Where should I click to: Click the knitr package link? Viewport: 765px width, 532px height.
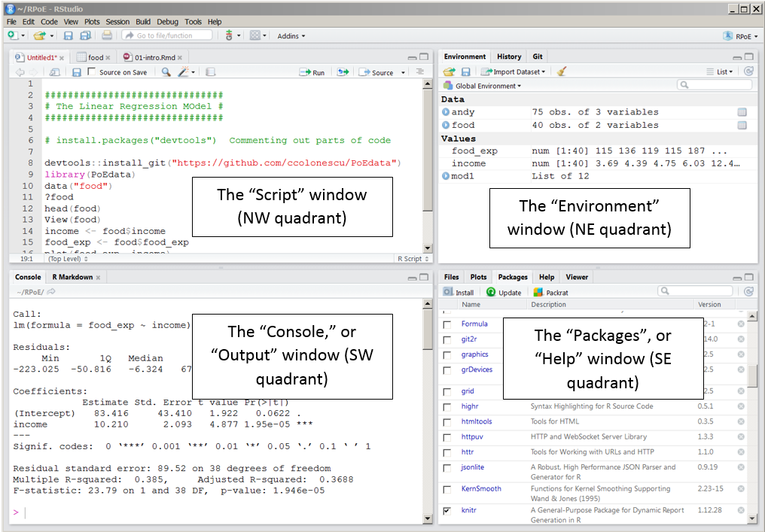[469, 510]
